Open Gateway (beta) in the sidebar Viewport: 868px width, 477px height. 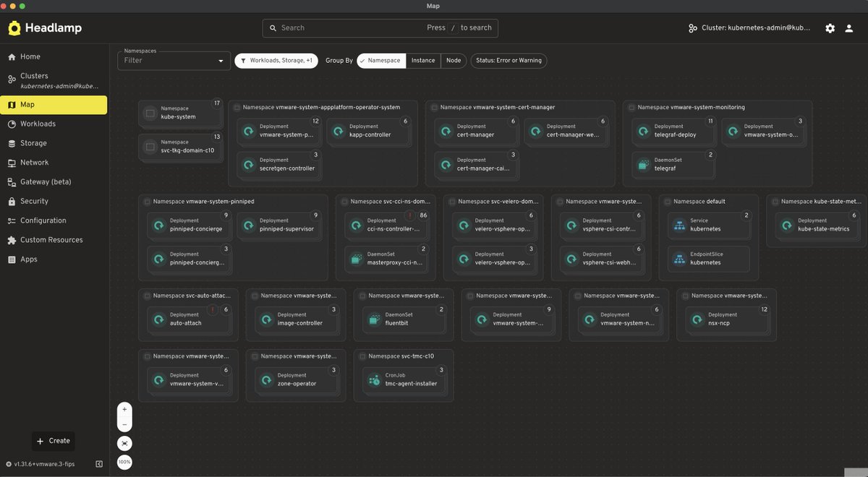coord(54,182)
